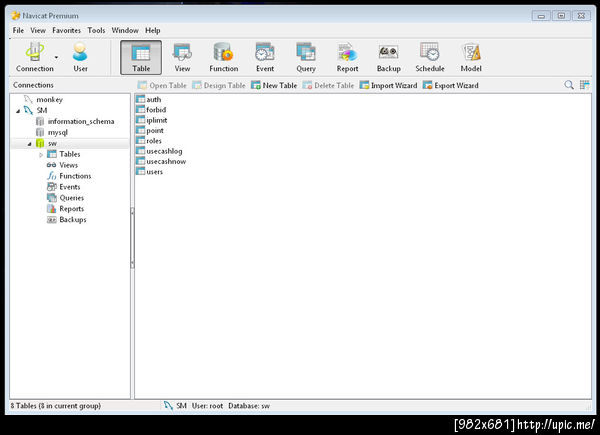Open the Query toolbar icon
600x435 pixels.
point(306,57)
